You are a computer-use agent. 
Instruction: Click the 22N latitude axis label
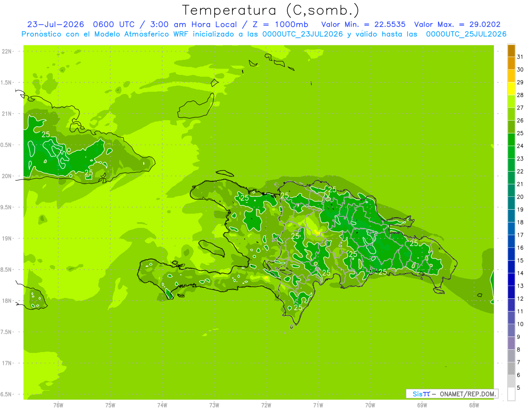(x=7, y=51)
